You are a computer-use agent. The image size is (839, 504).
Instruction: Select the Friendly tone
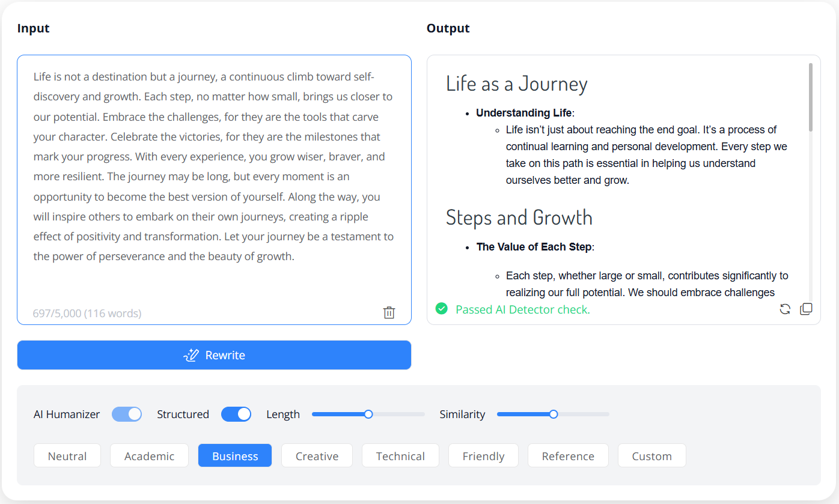483,456
